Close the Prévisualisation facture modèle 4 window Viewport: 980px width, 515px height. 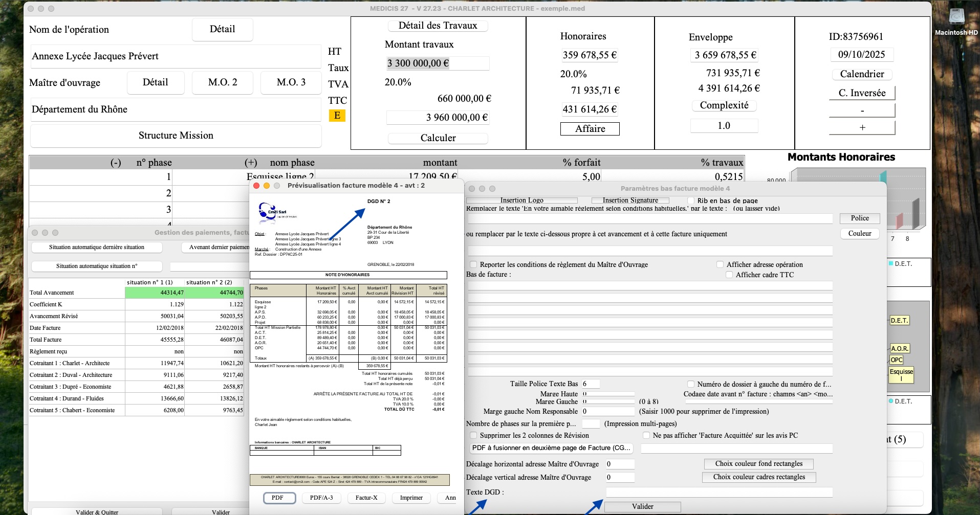[257, 186]
